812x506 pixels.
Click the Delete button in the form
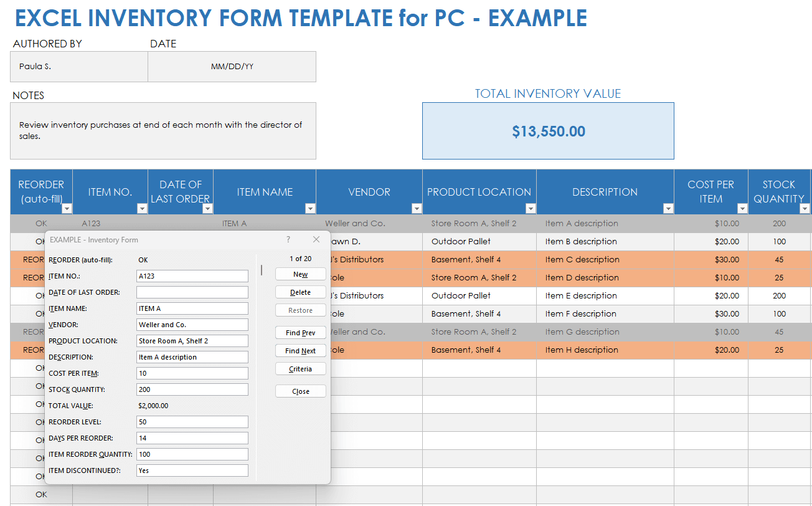pyautogui.click(x=300, y=292)
